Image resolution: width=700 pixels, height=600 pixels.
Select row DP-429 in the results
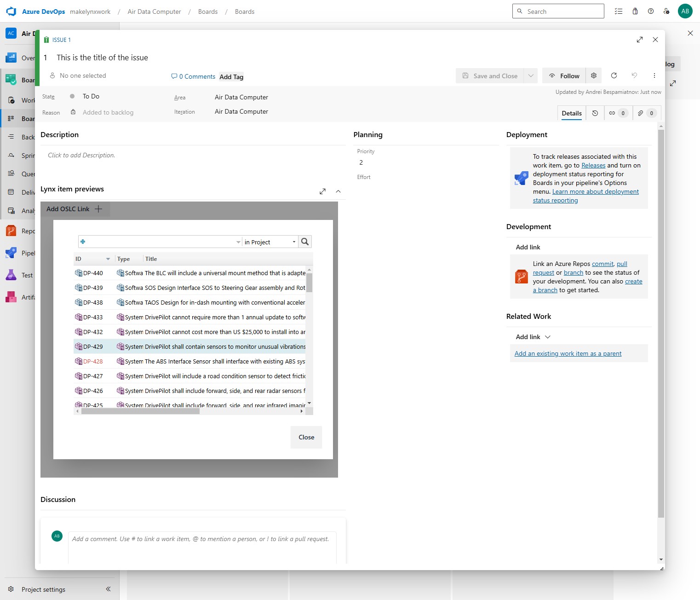click(189, 346)
